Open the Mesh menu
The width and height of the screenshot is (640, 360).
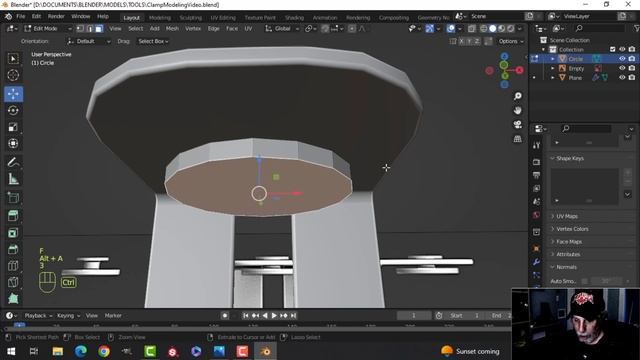tap(172, 29)
